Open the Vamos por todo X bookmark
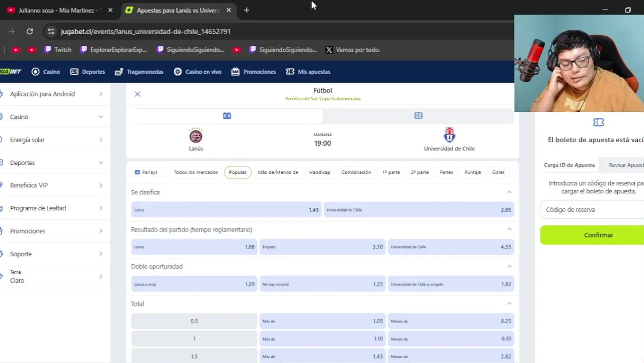This screenshot has height=363, width=644. click(x=353, y=50)
